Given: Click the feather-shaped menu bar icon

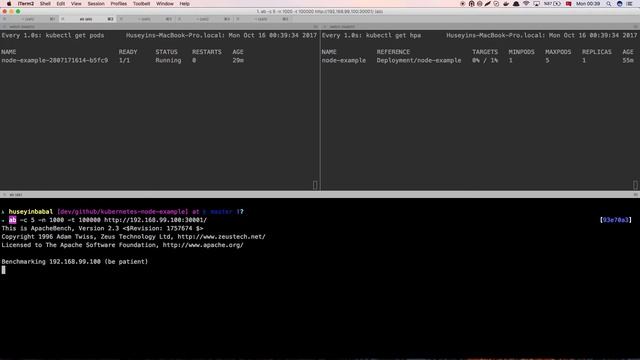Looking at the screenshot, I should coord(488,4).
